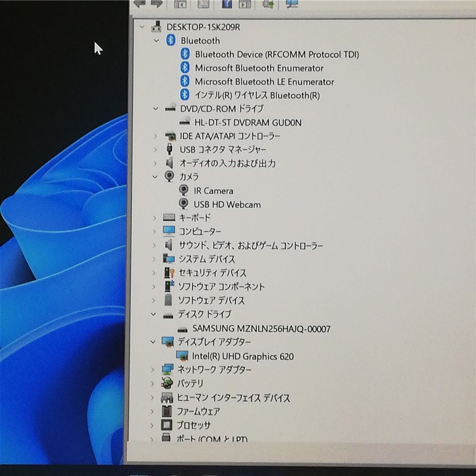Click the Back arrow in the toolbar
Viewport: 476px width, 476px height.
(x=139, y=3)
